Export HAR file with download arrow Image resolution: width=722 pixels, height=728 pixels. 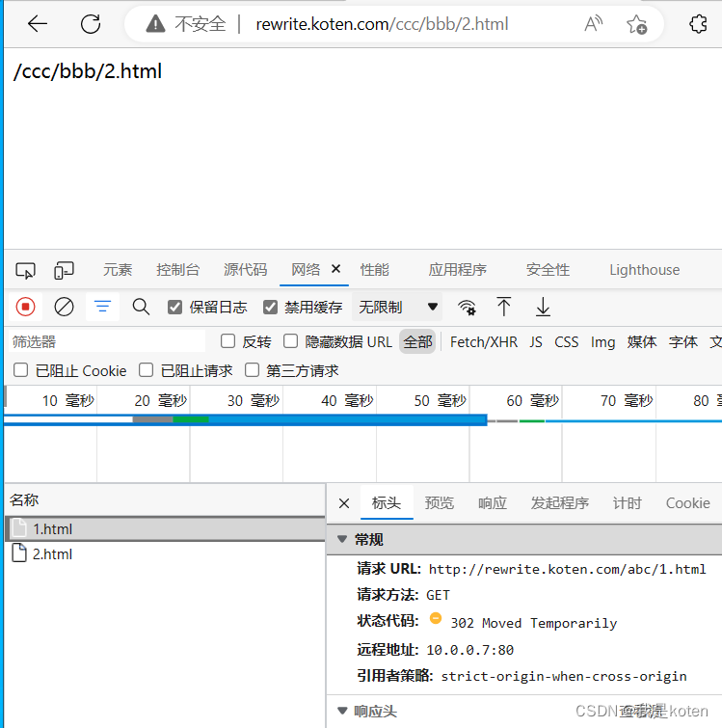click(x=543, y=307)
